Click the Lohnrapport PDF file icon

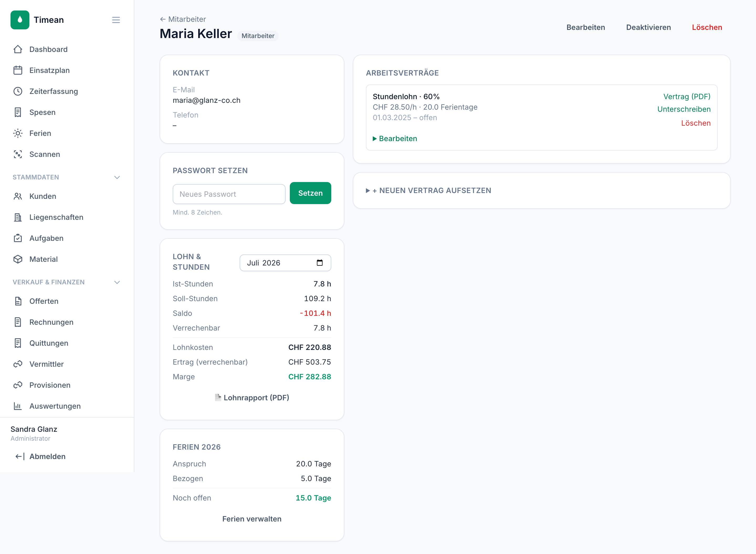[x=218, y=397]
